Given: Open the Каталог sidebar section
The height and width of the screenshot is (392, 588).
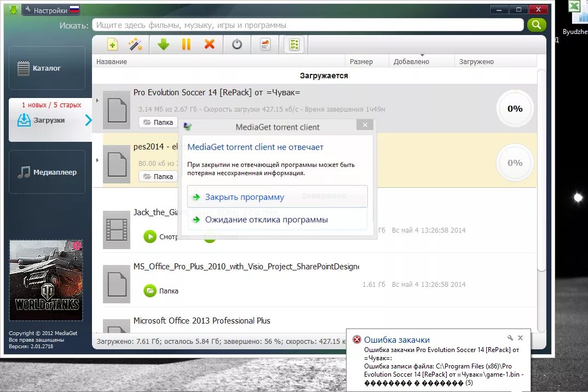Looking at the screenshot, I should point(47,68).
